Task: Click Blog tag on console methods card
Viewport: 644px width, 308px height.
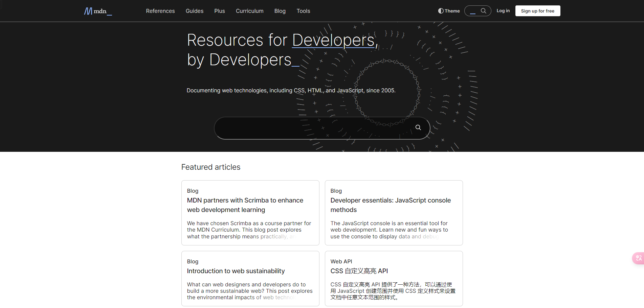Action: [x=336, y=191]
